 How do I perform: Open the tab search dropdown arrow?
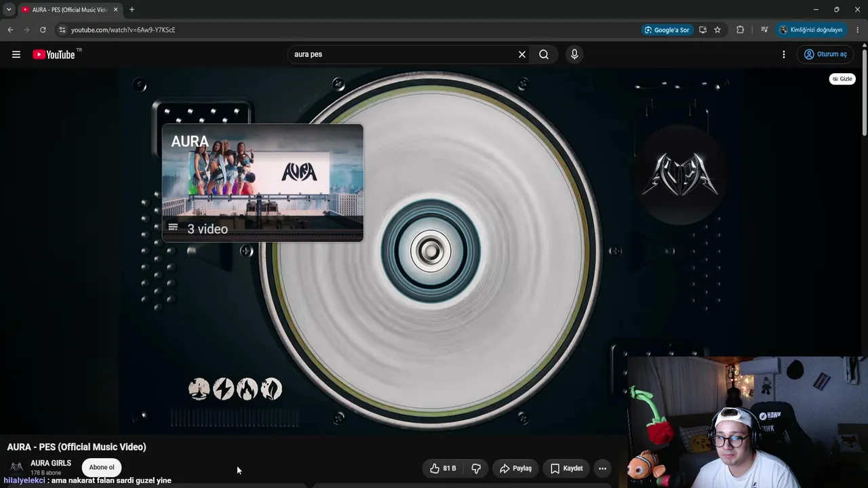9,9
